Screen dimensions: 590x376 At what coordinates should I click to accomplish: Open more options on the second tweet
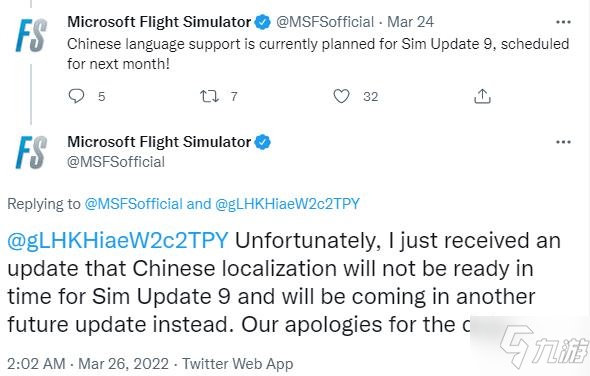coord(563,142)
